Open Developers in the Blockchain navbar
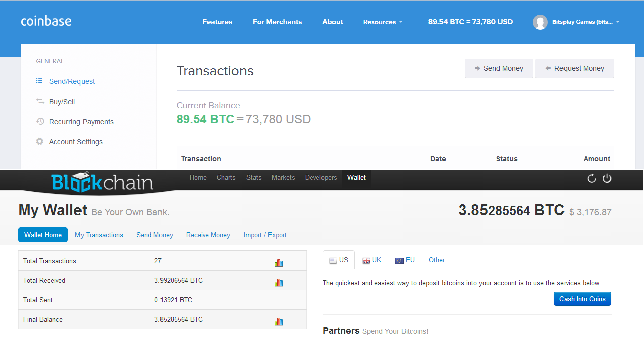The height and width of the screenshot is (339, 644). tap(321, 177)
